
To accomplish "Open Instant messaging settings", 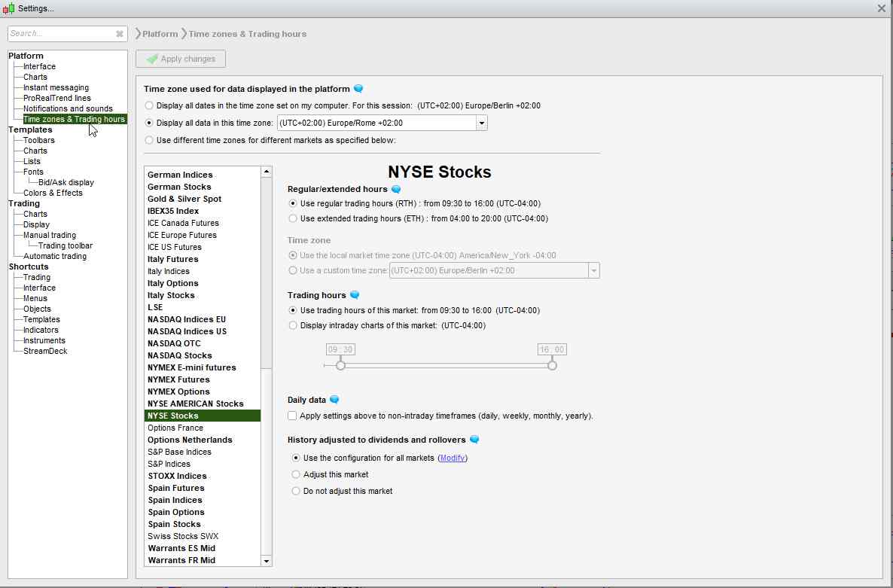I will (x=56, y=87).
